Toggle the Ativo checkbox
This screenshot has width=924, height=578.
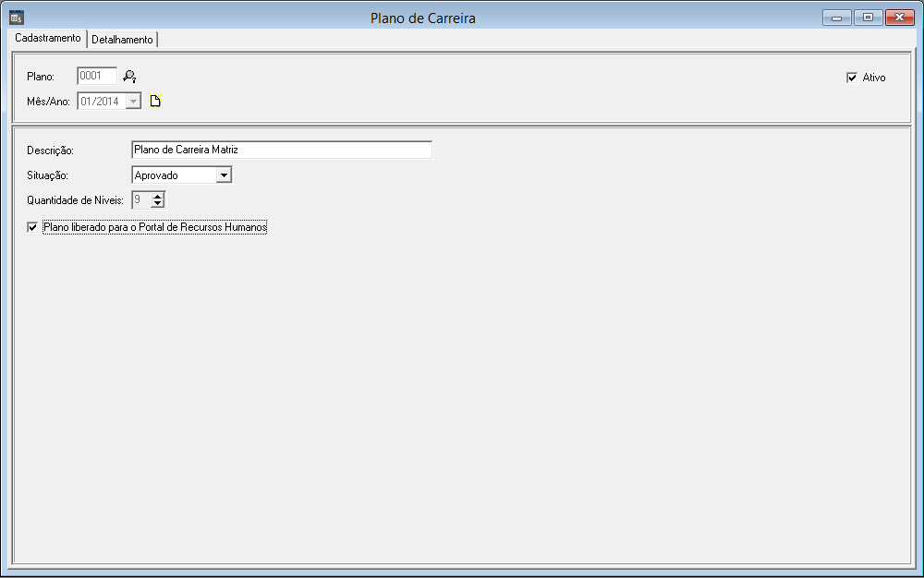click(852, 78)
